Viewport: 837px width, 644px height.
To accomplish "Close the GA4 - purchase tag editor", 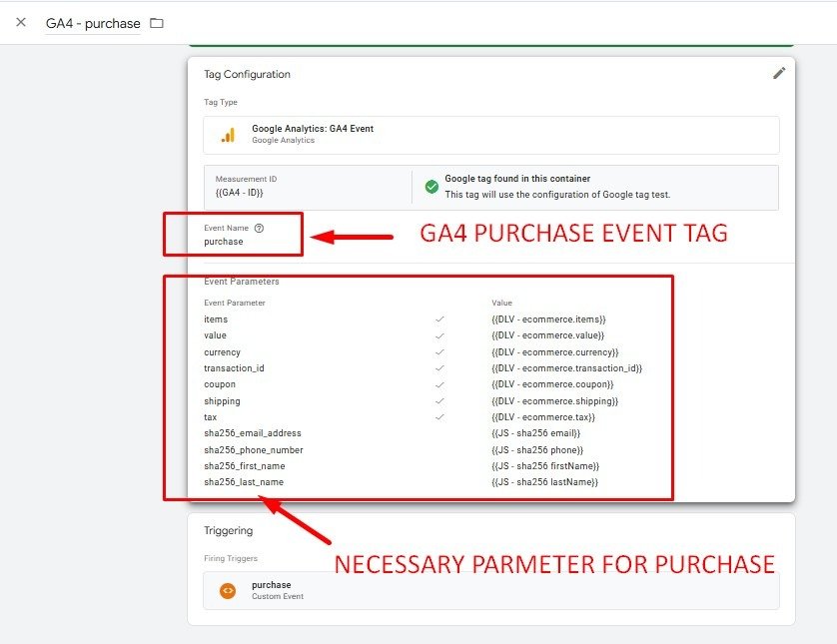I will [21, 22].
